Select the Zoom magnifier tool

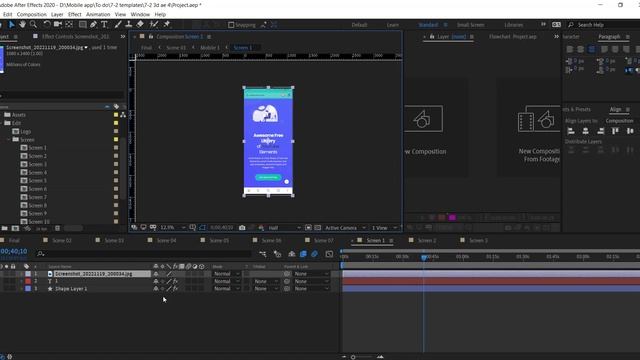(33, 25)
